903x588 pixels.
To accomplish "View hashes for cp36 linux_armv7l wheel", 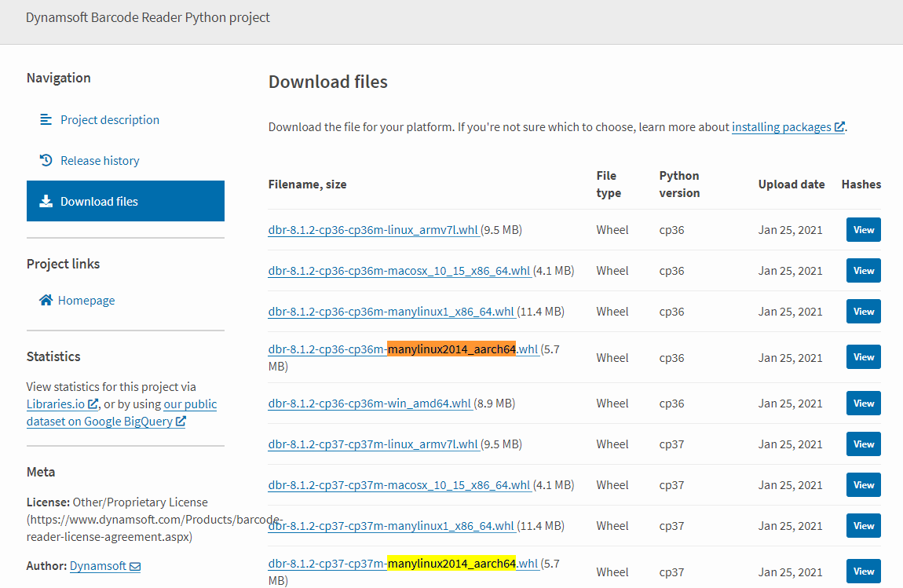I will (x=863, y=230).
